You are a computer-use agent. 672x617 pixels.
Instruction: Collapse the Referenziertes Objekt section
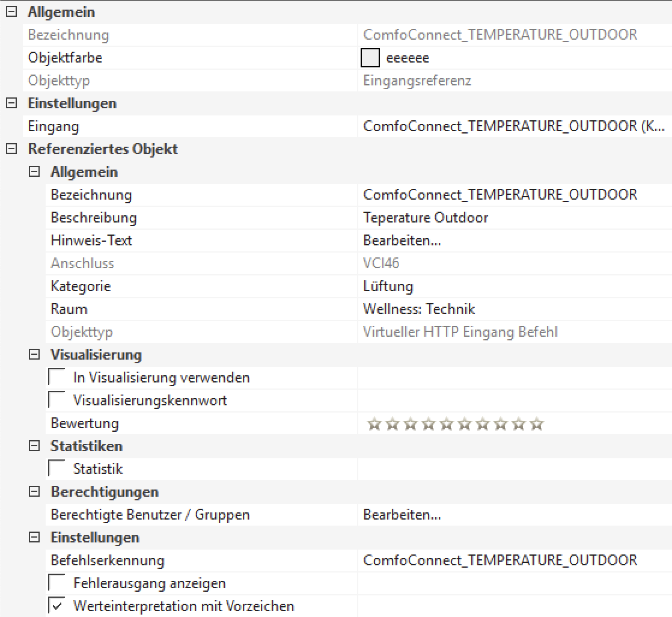point(11,149)
